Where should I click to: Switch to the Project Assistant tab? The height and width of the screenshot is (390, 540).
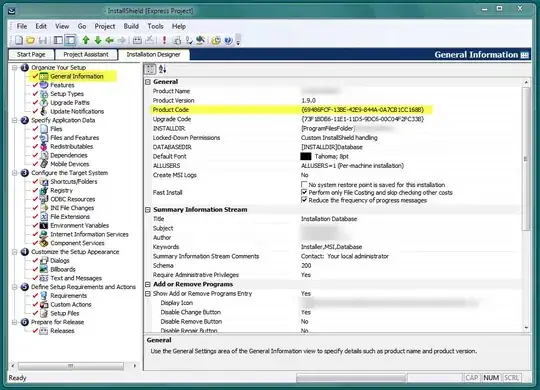(x=86, y=54)
